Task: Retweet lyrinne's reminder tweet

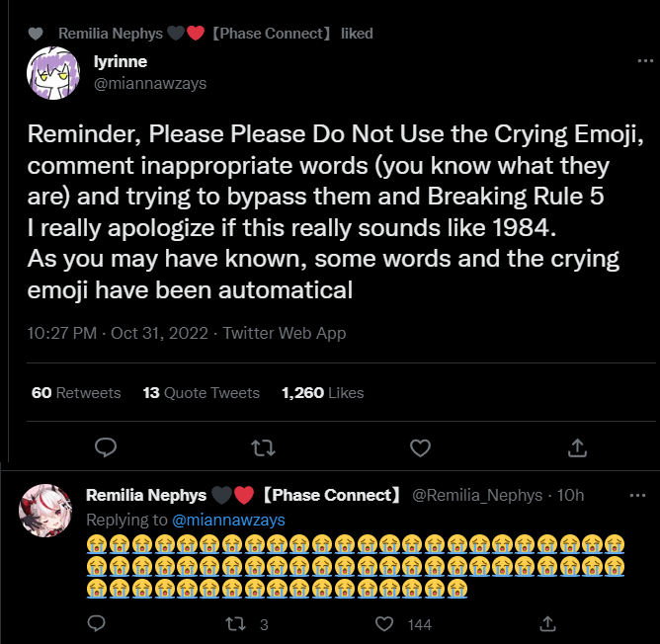Action: pyautogui.click(x=263, y=448)
